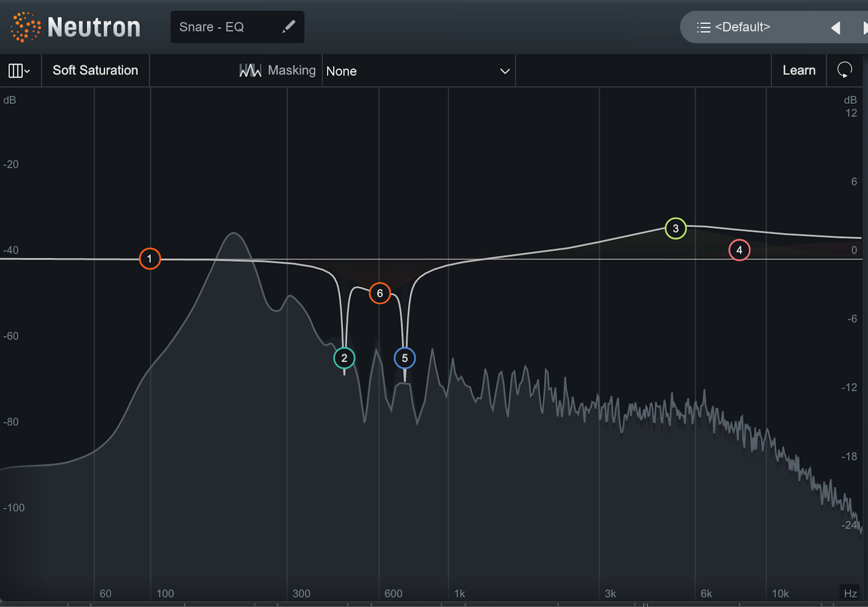This screenshot has width=868, height=607.
Task: Select EQ band node 4
Action: coord(739,250)
